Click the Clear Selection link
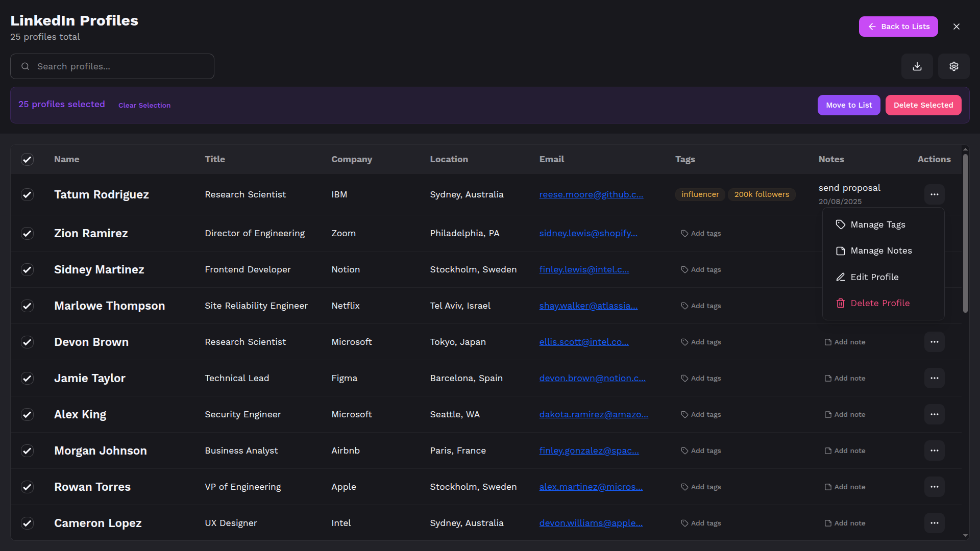Image resolution: width=980 pixels, height=551 pixels. coord(144,106)
